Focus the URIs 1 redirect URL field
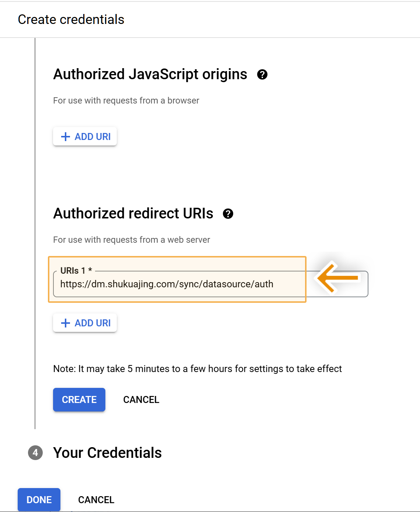Viewport: 420px width, 512px height. click(x=177, y=284)
